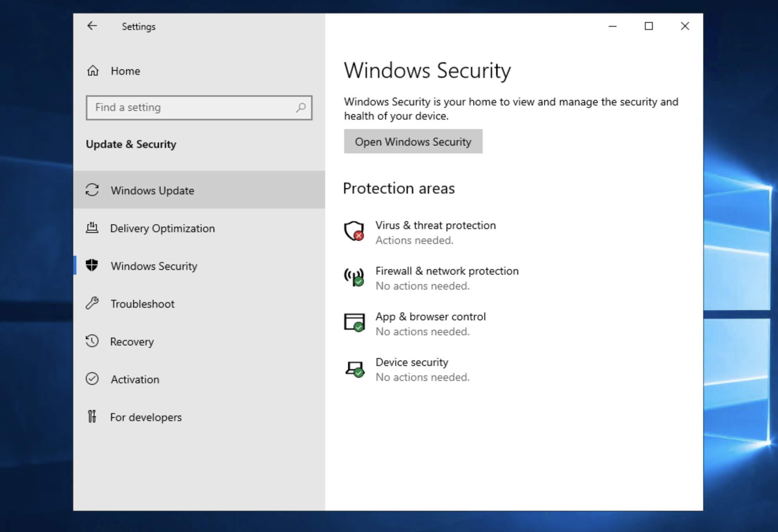778x532 pixels.
Task: Select Windows Security in the sidebar
Action: (154, 266)
